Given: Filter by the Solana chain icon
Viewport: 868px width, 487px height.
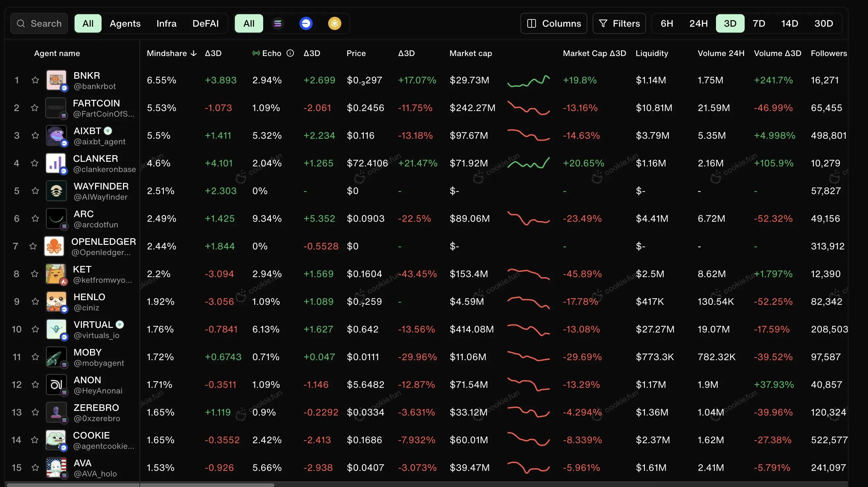Looking at the screenshot, I should click(x=278, y=23).
